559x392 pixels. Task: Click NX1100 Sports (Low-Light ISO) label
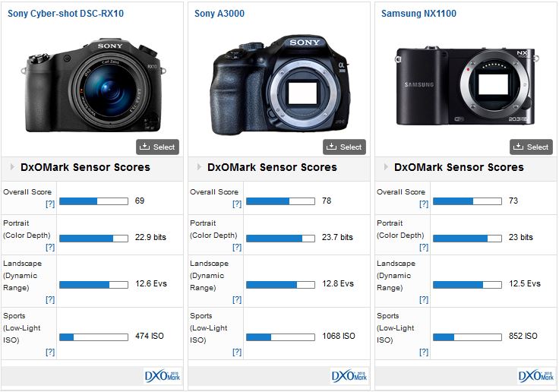pos(396,327)
